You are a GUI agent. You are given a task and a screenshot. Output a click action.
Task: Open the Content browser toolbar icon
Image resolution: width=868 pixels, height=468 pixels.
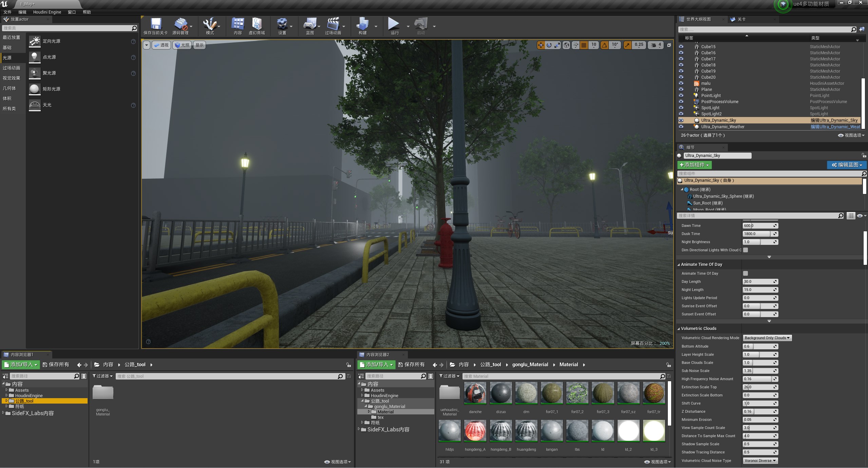click(x=238, y=24)
